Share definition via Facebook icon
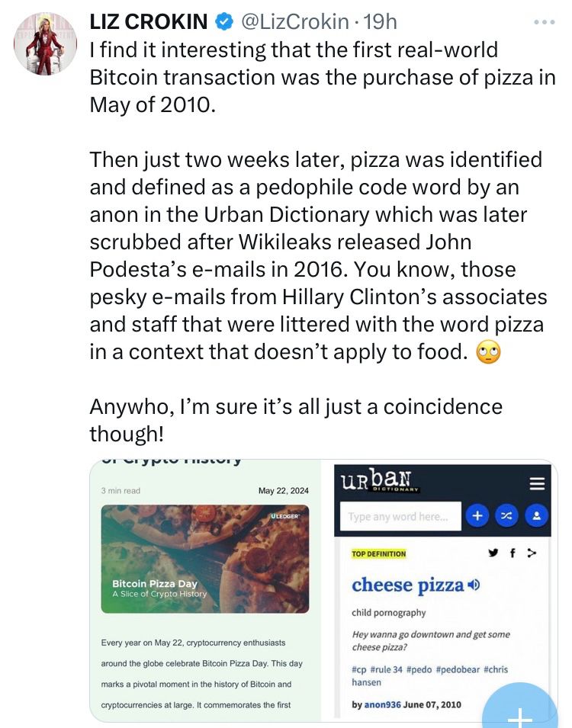The width and height of the screenshot is (572, 728). [513, 553]
